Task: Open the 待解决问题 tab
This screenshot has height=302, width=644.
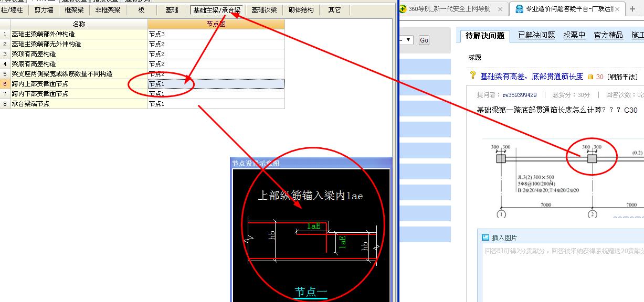Action: [485, 36]
